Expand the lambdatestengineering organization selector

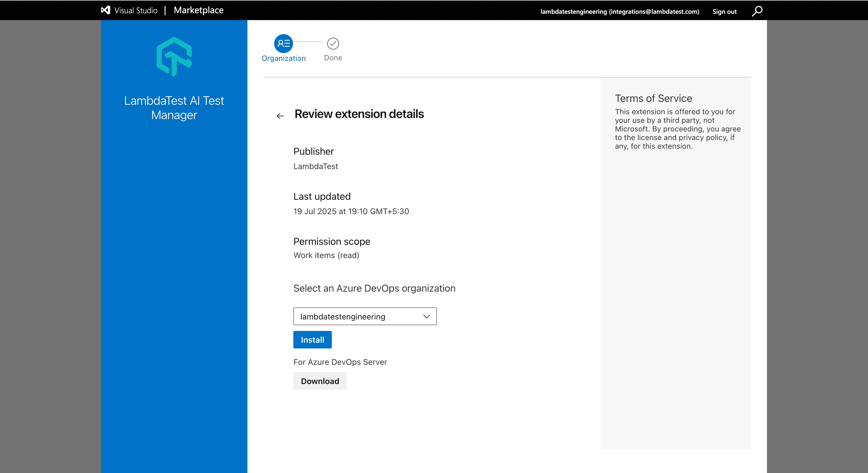[365, 316]
